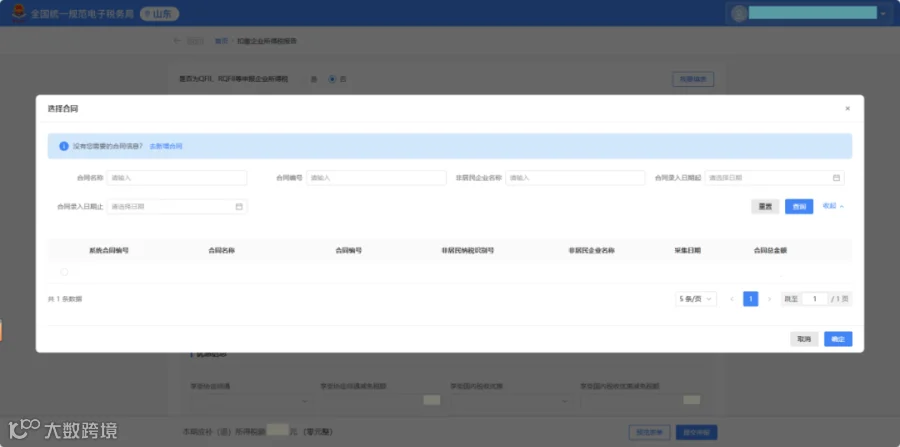Click the 重置 reset button

[x=765, y=207]
